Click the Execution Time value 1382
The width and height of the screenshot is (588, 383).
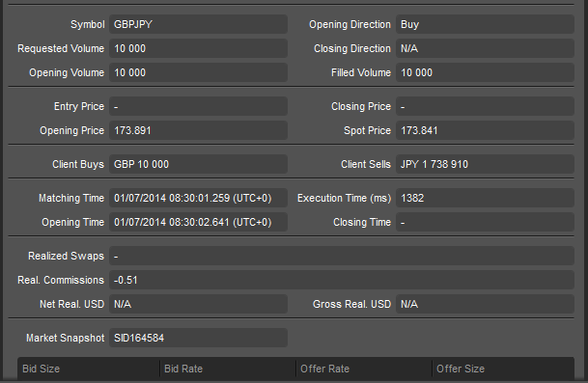485,198
